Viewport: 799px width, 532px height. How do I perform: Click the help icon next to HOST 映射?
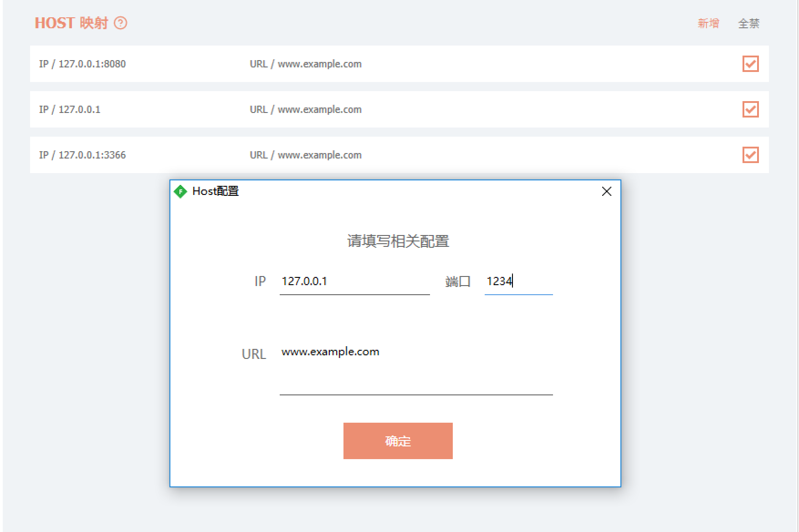tap(120, 23)
